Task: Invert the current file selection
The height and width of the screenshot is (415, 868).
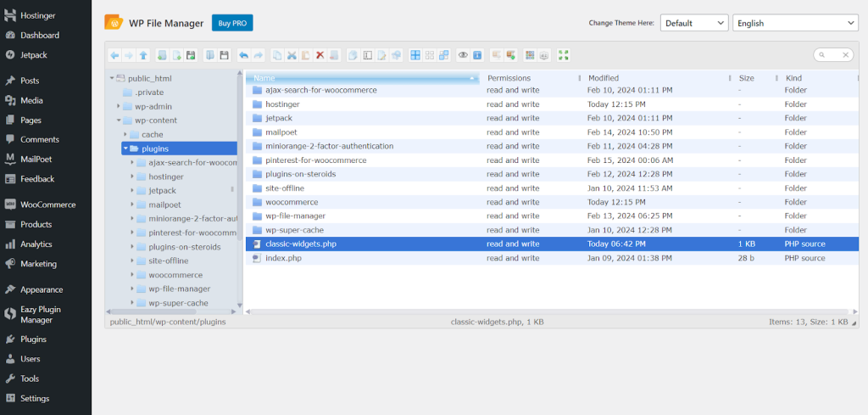Action: click(444, 55)
